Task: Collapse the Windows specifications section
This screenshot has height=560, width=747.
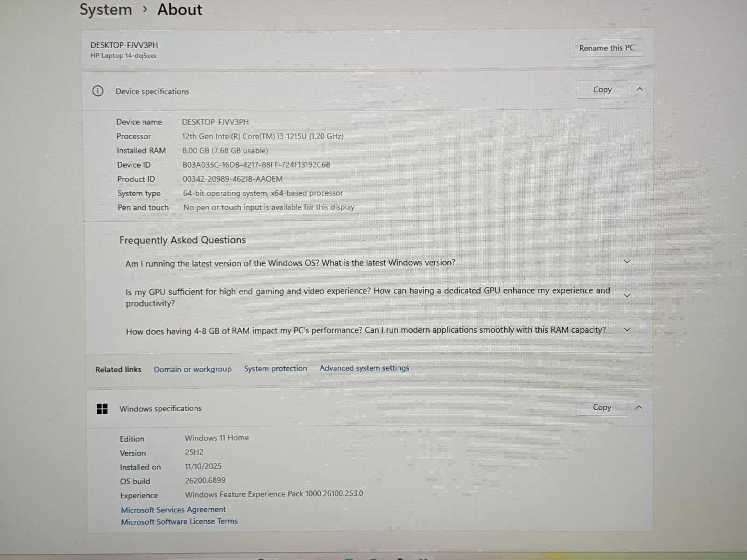Action: 639,407
